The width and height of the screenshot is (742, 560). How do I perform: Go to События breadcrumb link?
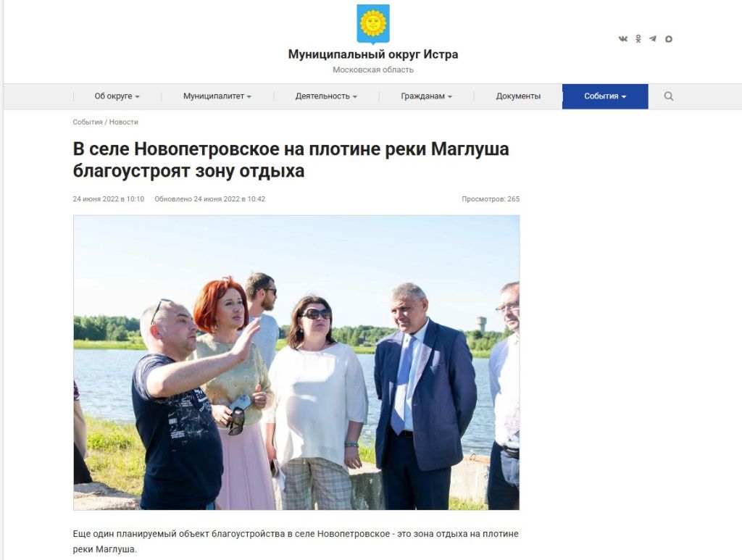click(88, 122)
